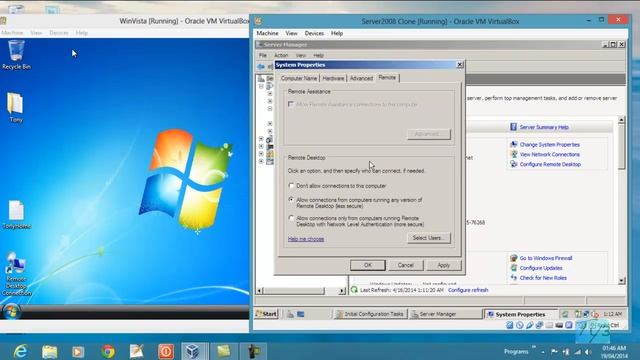Click the Remote Assistance Advanced button
The height and width of the screenshot is (360, 640).
(429, 134)
